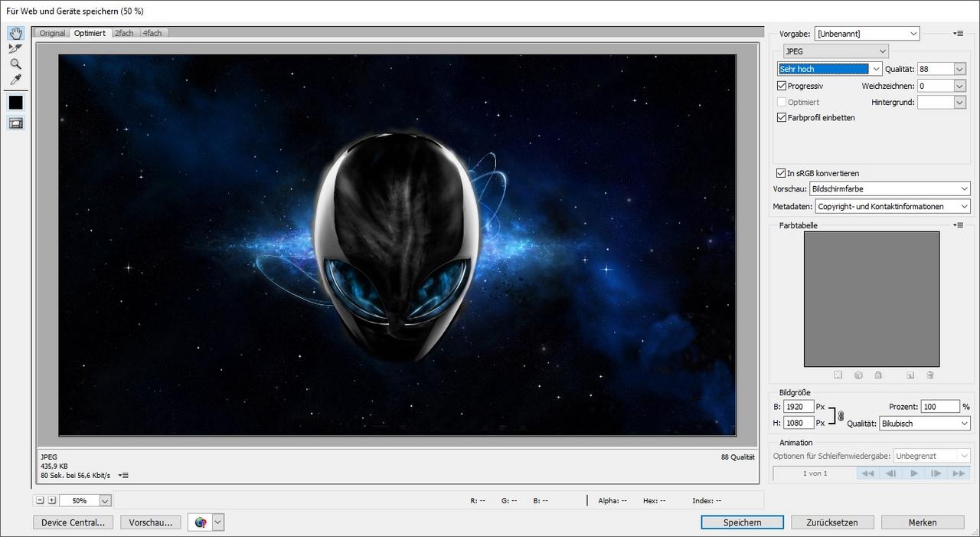This screenshot has height=537, width=980.
Task: Toggle slice visibility icon
Action: [15, 123]
